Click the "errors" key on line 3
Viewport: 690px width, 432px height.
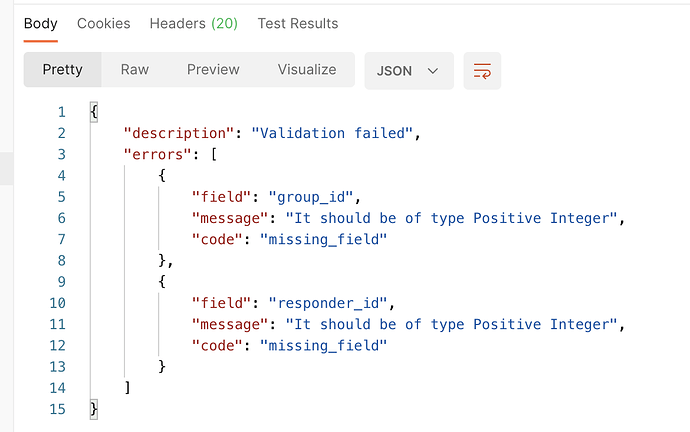(x=158, y=154)
